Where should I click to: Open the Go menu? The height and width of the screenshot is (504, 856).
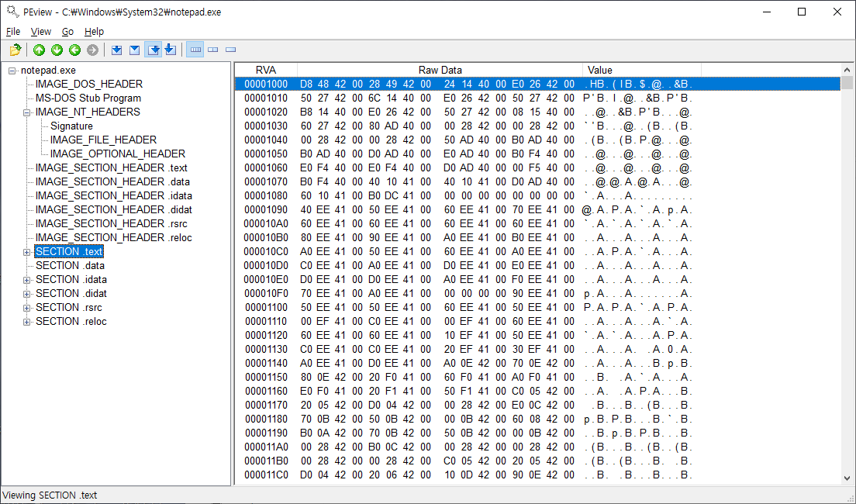click(x=67, y=32)
